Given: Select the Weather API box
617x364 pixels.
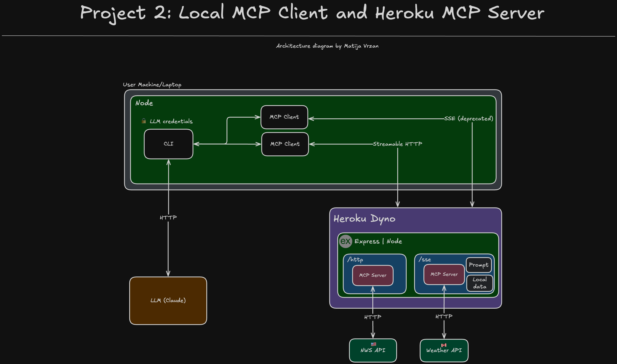Looking at the screenshot, I should coord(444,351).
